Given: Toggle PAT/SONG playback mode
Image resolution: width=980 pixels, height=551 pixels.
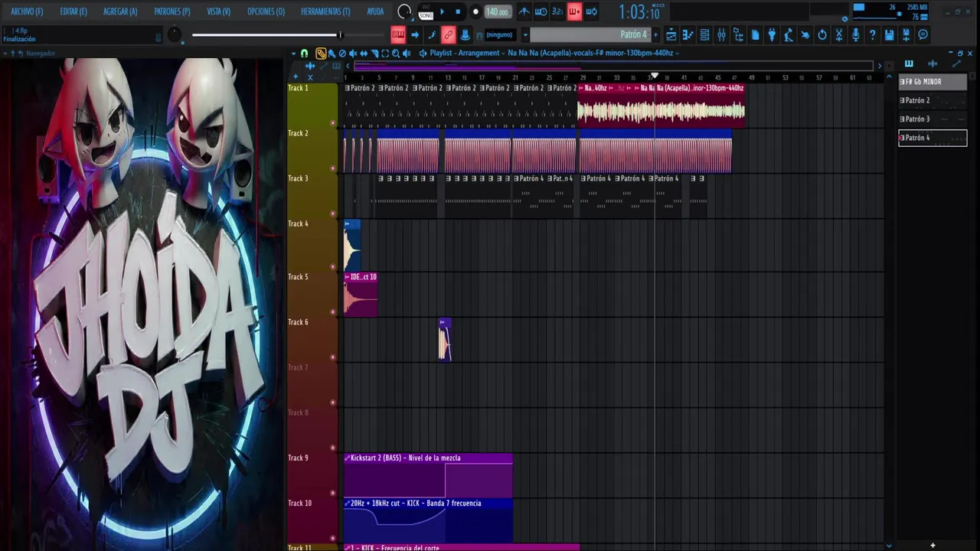Looking at the screenshot, I should pos(426,12).
